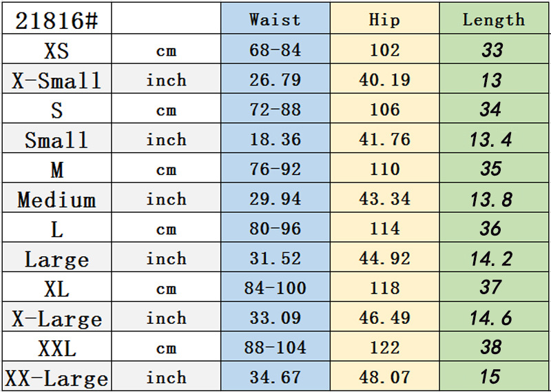Viewport: 551px width, 392px height.
Task: Select the XX-Large row label
Action: coord(56,378)
